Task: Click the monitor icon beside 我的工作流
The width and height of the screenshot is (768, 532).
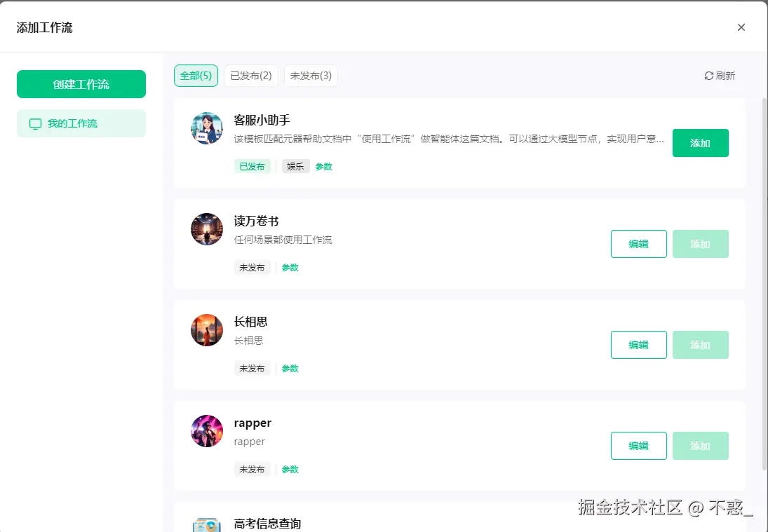Action: [35, 123]
